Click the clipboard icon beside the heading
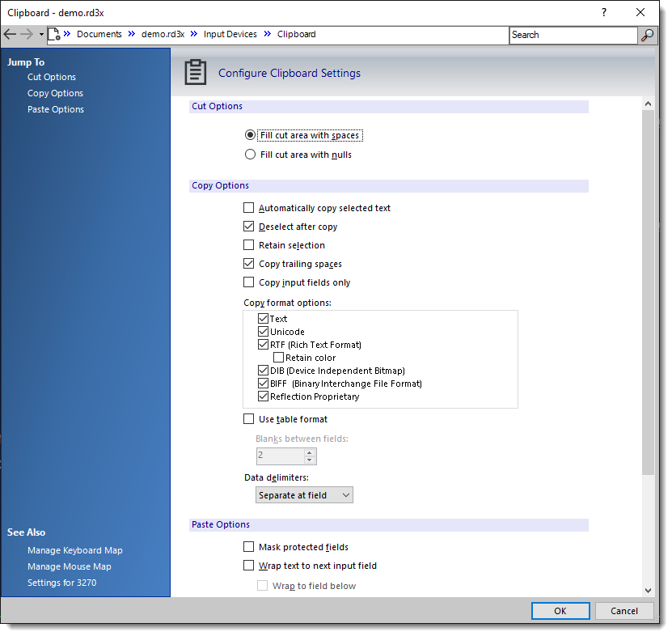The image size is (672, 636). click(196, 73)
